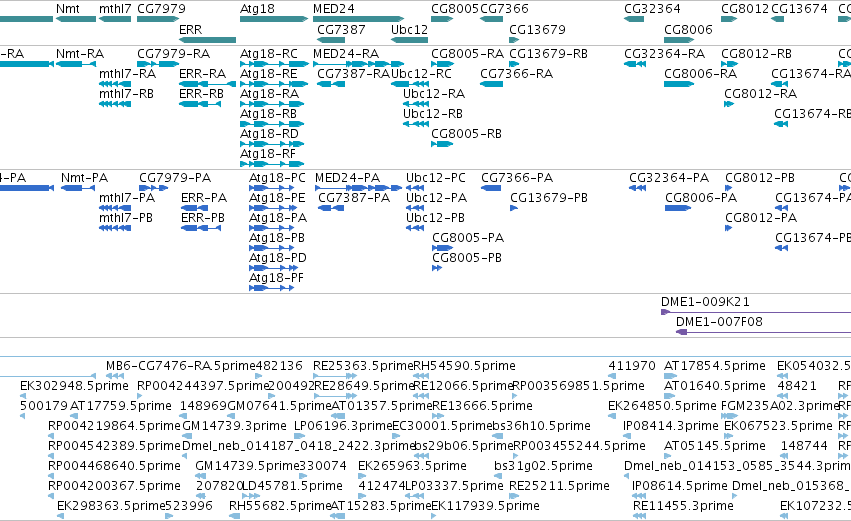Open the CG32364 gene feature

pyautogui.click(x=634, y=19)
